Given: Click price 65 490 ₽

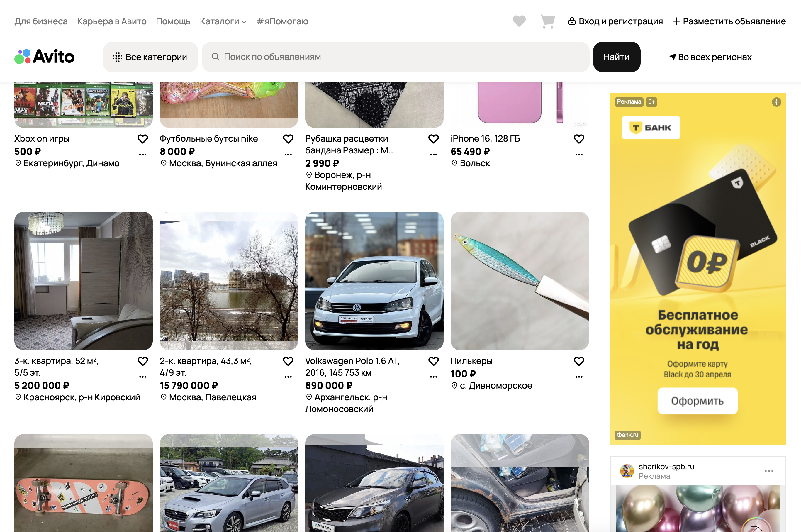Looking at the screenshot, I should tap(470, 151).
